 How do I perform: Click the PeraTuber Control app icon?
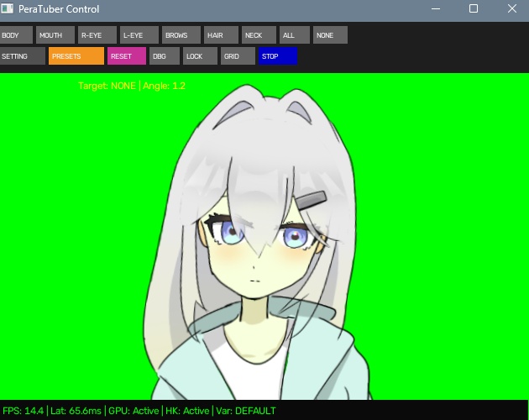click(7, 8)
